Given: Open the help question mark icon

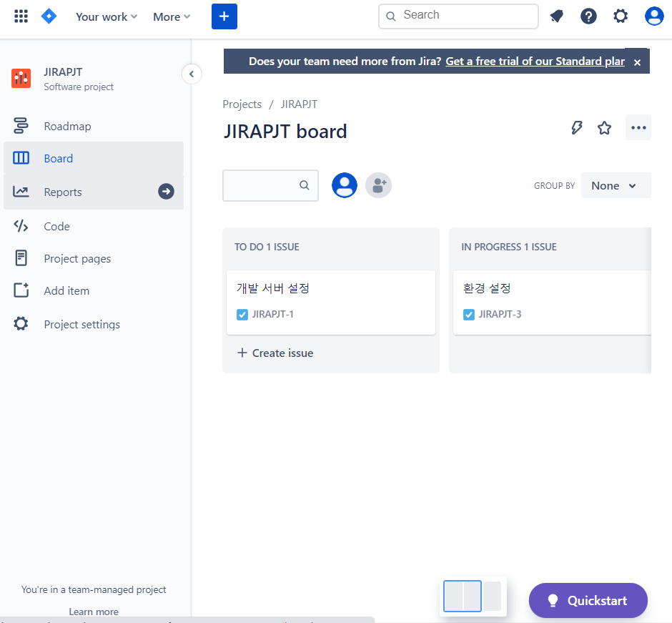Looking at the screenshot, I should (x=588, y=16).
